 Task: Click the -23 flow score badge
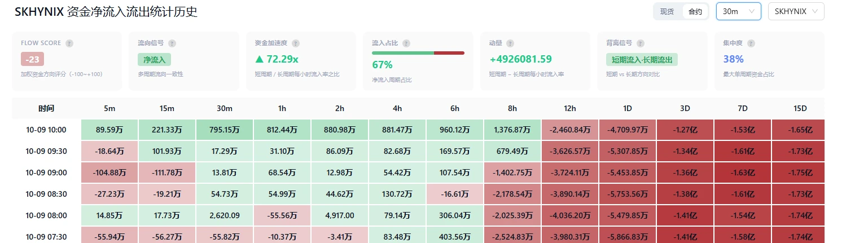(32, 59)
